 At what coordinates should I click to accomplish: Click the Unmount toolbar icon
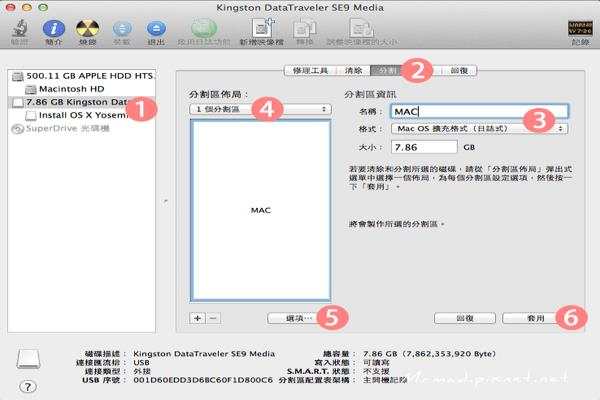point(122,29)
